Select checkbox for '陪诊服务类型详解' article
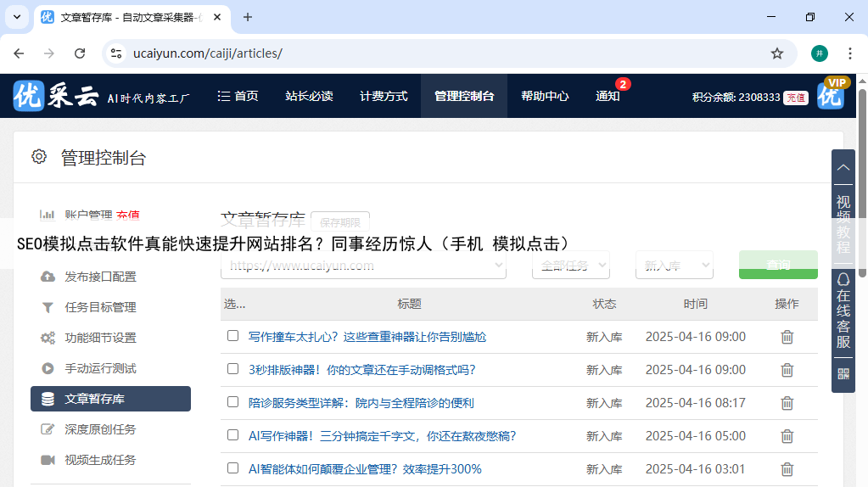The height and width of the screenshot is (487, 868). pos(233,402)
